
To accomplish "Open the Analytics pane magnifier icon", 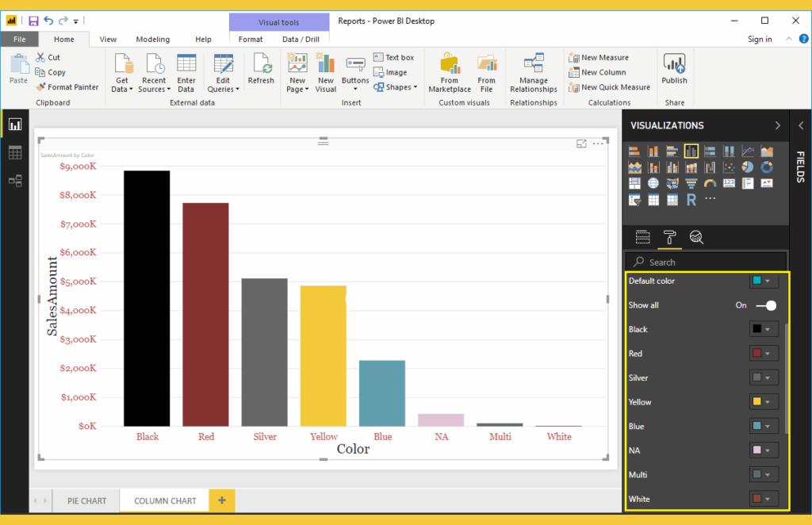I will pyautogui.click(x=696, y=237).
